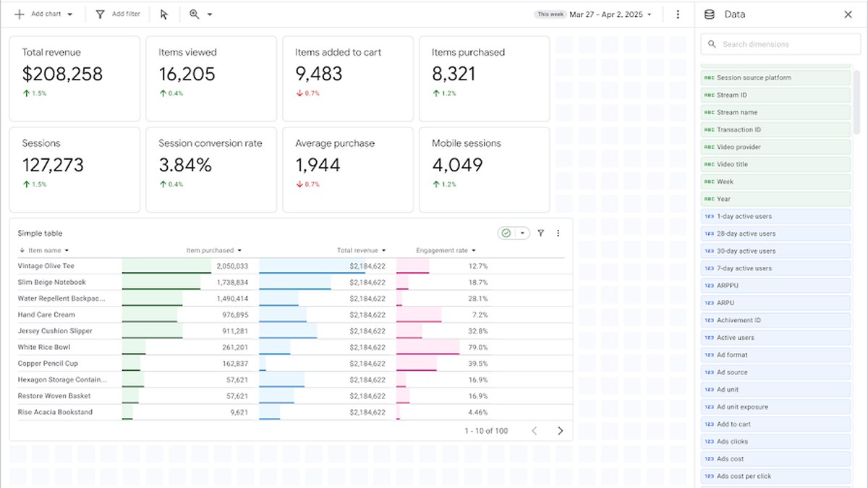The height and width of the screenshot is (488, 868).
Task: Select the Ads cost per click metric
Action: (x=776, y=476)
